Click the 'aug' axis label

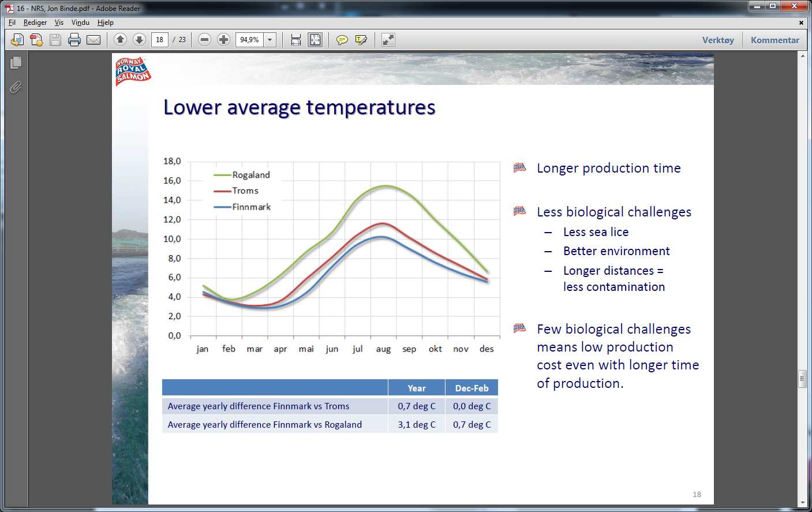(x=383, y=349)
